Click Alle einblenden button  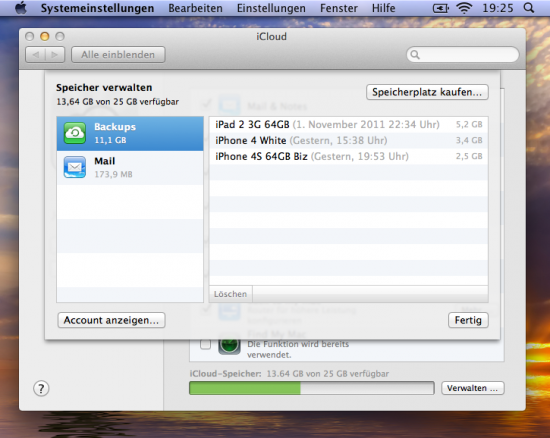click(118, 55)
